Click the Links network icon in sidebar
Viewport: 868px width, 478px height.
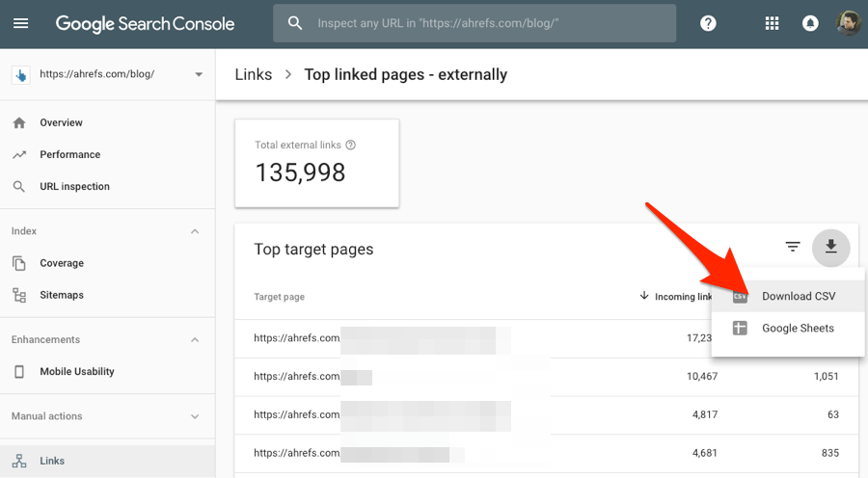point(19,461)
